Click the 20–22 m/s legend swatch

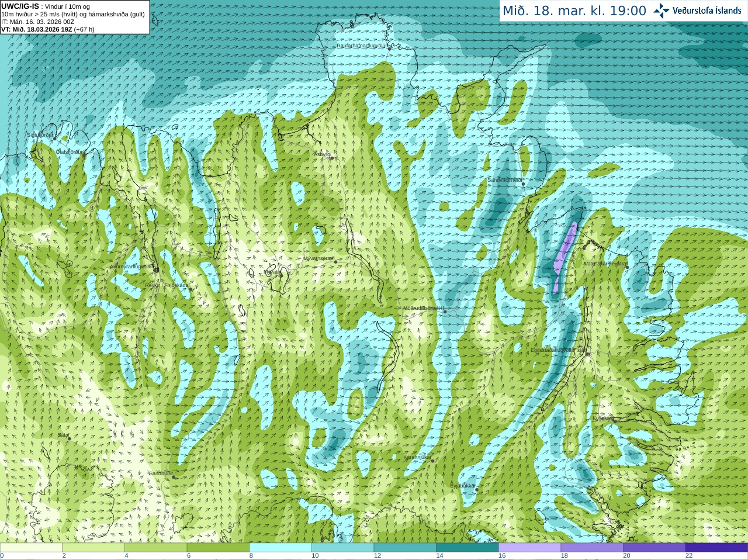click(x=654, y=548)
